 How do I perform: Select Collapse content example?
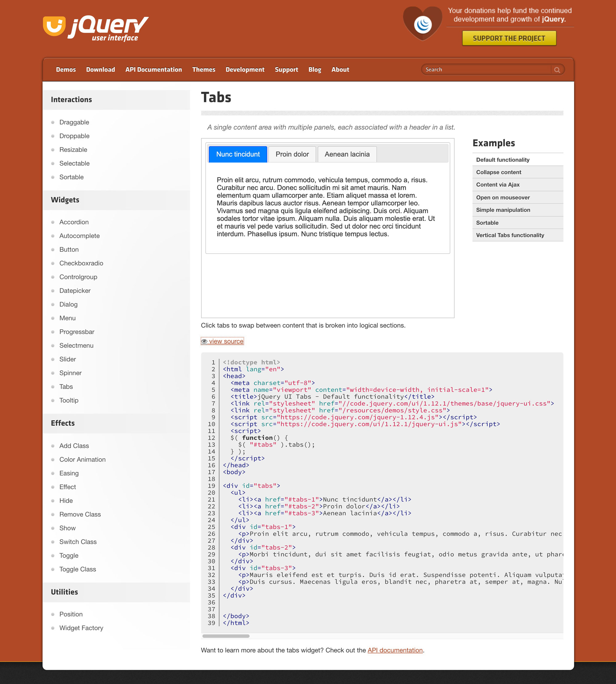517,172
